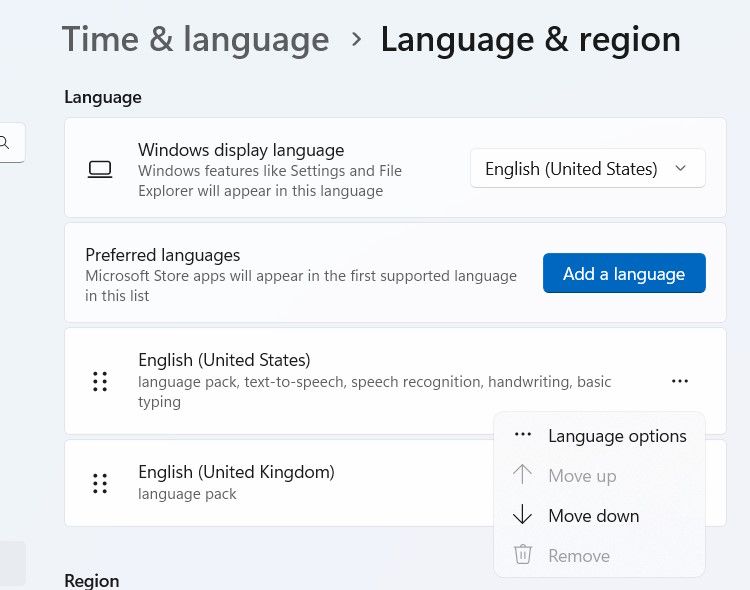Click the drag handle for English (United Kingdom)
The height and width of the screenshot is (590, 750).
tap(100, 483)
